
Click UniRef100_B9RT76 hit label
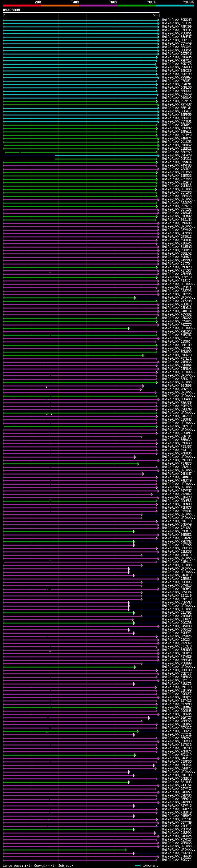pyautogui.click(x=177, y=64)
